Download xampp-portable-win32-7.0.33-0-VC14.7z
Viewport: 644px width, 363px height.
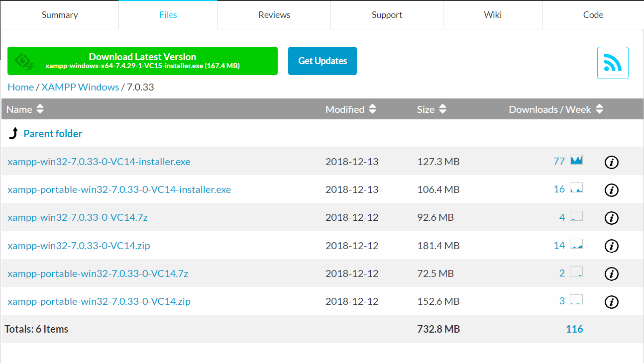pos(98,273)
